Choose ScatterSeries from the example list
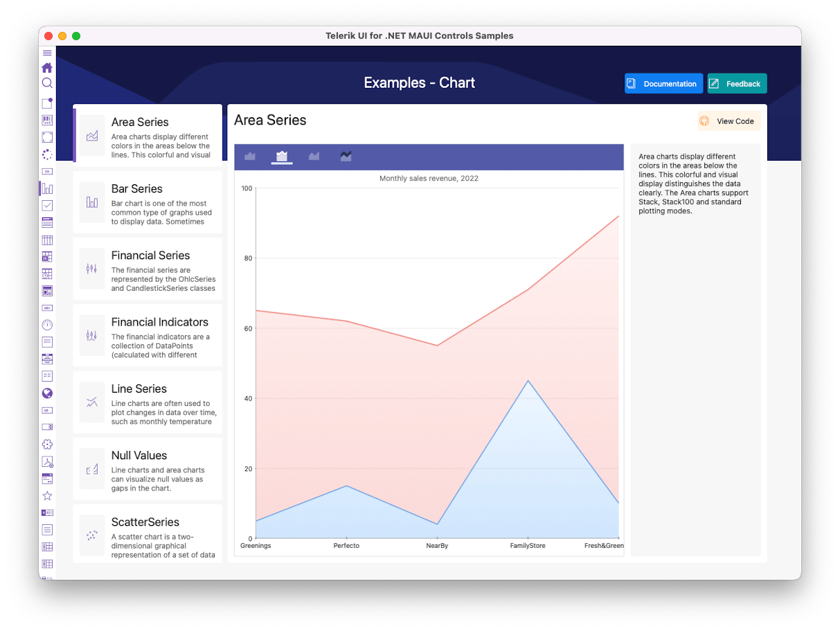Image resolution: width=840 pixels, height=631 pixels. pyautogui.click(x=148, y=535)
